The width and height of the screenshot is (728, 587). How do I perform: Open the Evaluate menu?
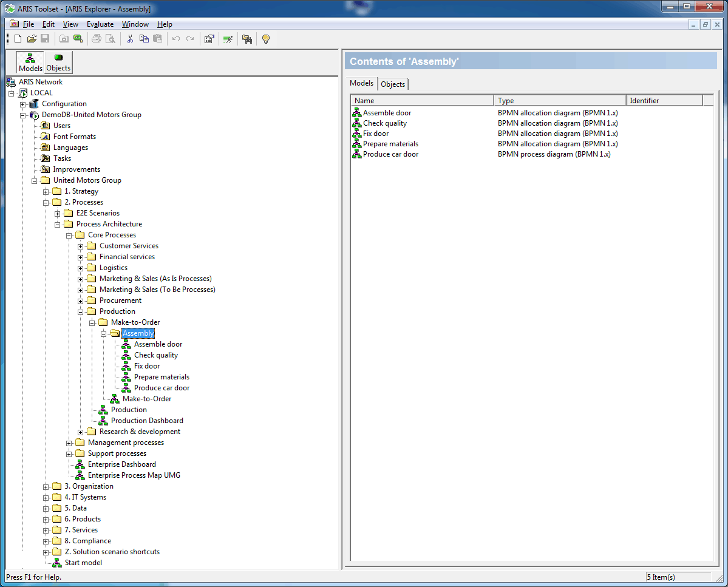pos(100,24)
